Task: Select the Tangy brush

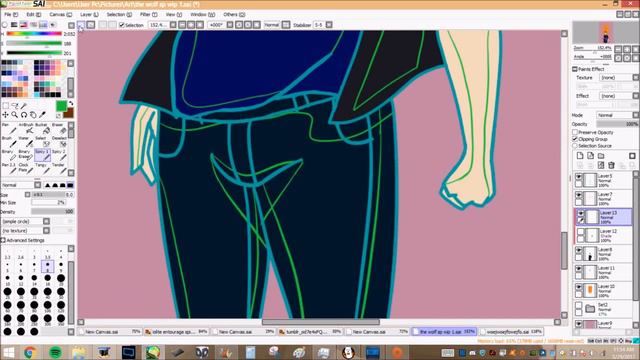Action: pyautogui.click(x=42, y=168)
